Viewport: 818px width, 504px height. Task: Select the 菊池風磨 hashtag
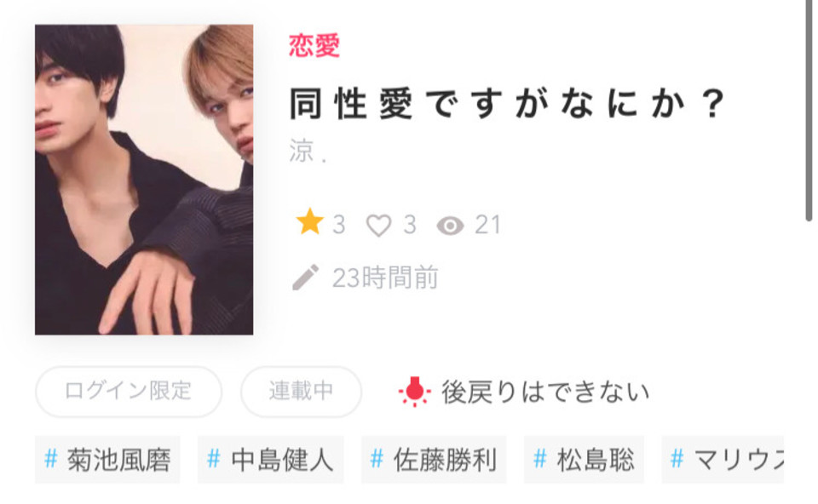coord(107,460)
